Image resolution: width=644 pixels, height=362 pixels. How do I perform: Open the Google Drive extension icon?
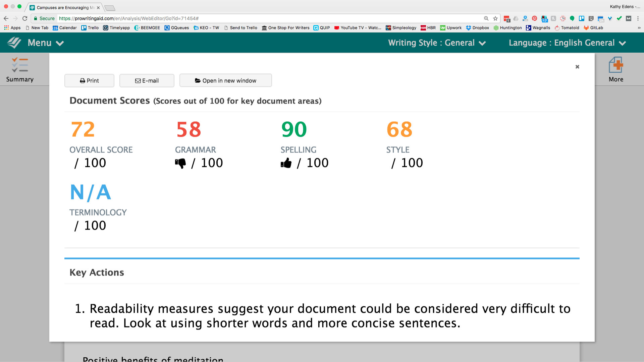click(516, 18)
